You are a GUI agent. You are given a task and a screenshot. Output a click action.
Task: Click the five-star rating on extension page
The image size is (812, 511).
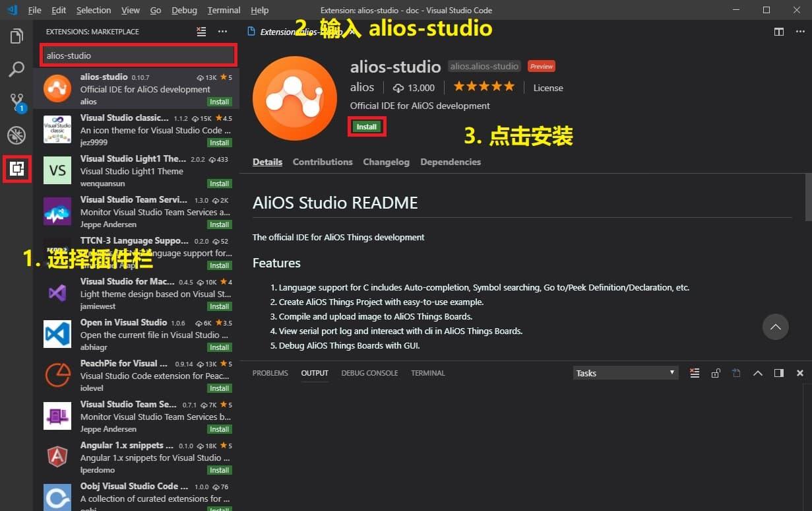pyautogui.click(x=484, y=87)
